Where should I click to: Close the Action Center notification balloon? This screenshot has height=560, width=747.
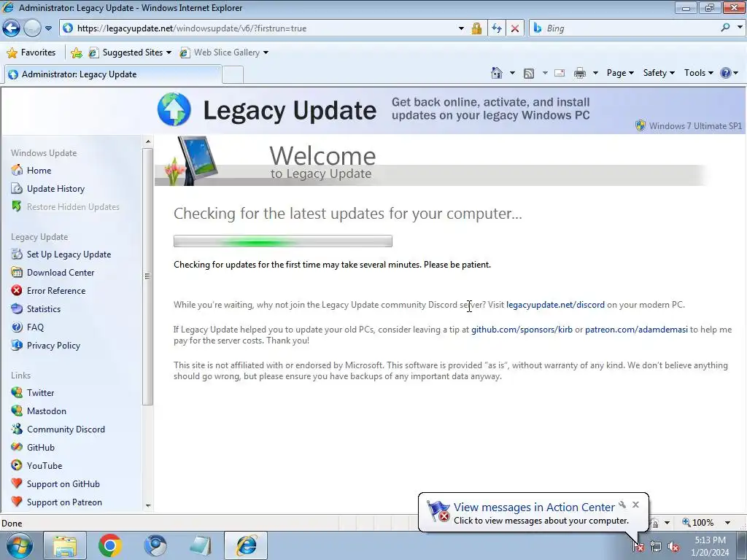(x=635, y=505)
